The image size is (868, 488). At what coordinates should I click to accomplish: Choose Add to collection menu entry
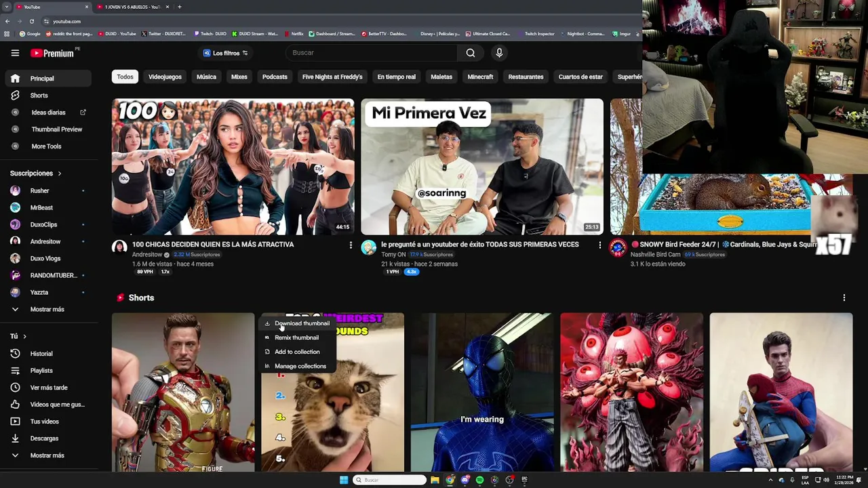click(296, 352)
